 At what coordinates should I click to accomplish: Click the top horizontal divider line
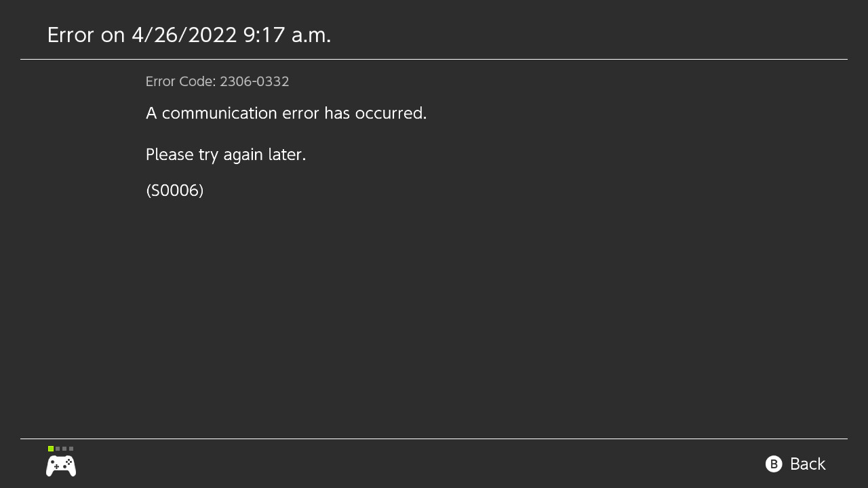(x=434, y=60)
